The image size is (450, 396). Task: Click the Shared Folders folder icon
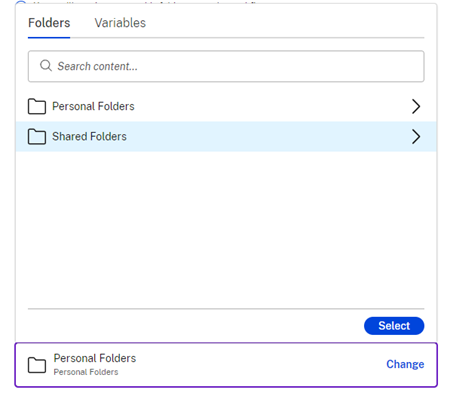pyautogui.click(x=37, y=137)
